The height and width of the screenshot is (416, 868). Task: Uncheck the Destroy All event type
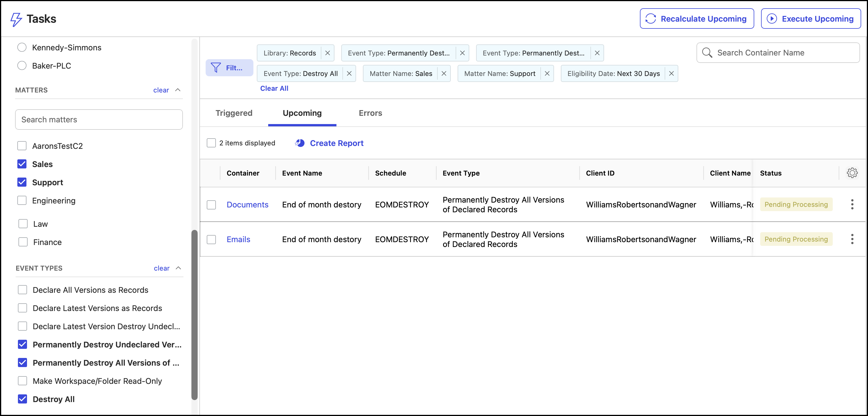(22, 399)
